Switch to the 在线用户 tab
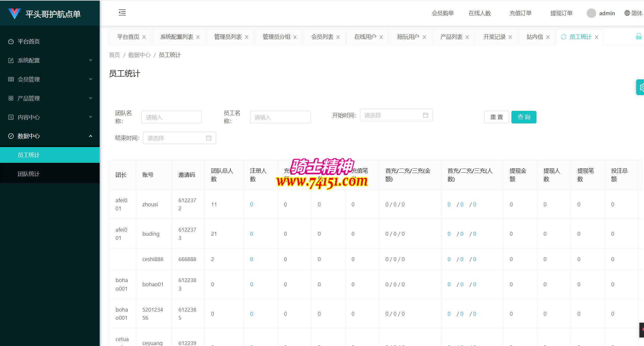 coord(365,37)
